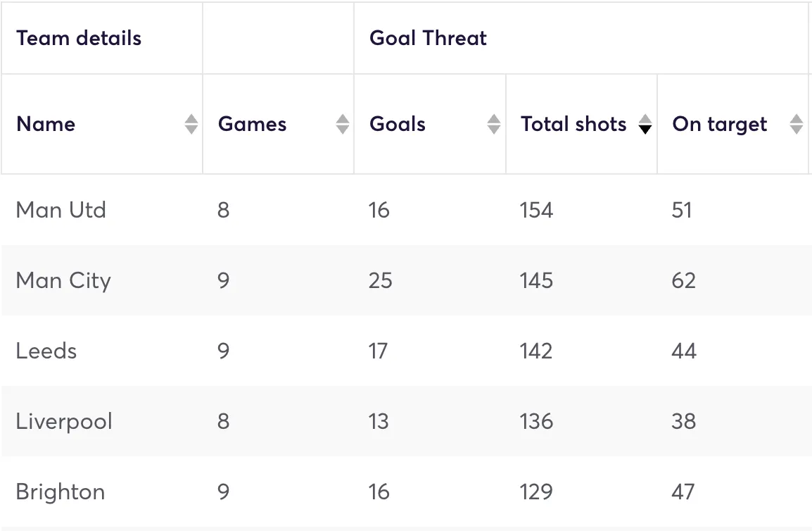The image size is (812, 531).
Task: Open Man Utd from the table
Action: pos(61,210)
